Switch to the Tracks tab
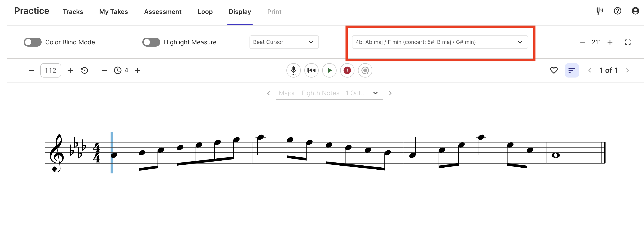 pos(73,12)
